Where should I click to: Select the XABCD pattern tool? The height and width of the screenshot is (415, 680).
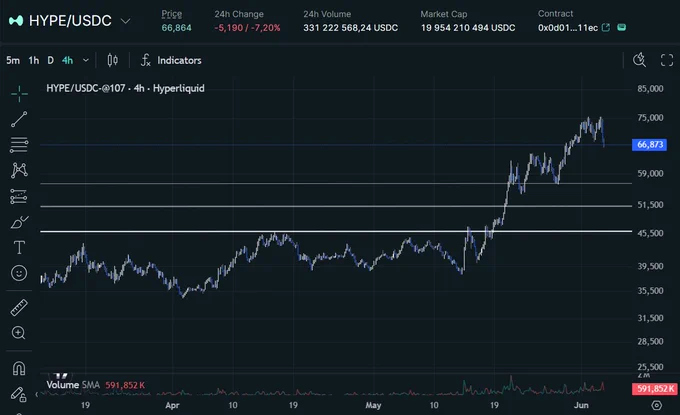point(19,170)
